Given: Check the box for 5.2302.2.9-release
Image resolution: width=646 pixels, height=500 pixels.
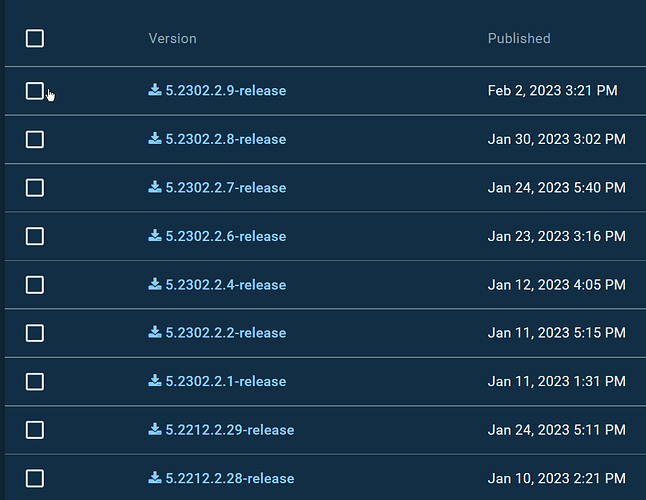Looking at the screenshot, I should [x=35, y=91].
